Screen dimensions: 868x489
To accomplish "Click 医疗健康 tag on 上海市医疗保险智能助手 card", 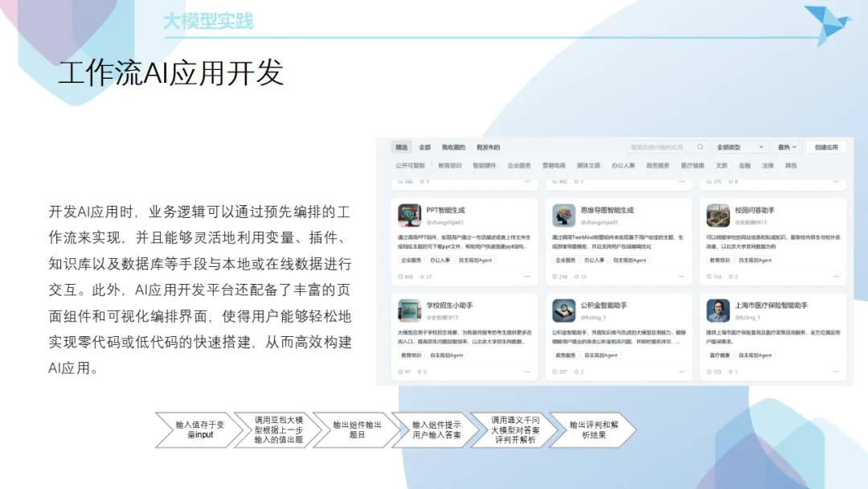I will click(x=719, y=355).
